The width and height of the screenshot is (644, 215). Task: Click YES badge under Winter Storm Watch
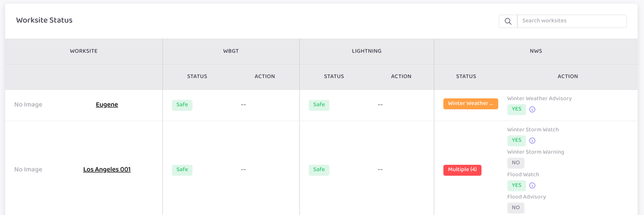pos(517,140)
